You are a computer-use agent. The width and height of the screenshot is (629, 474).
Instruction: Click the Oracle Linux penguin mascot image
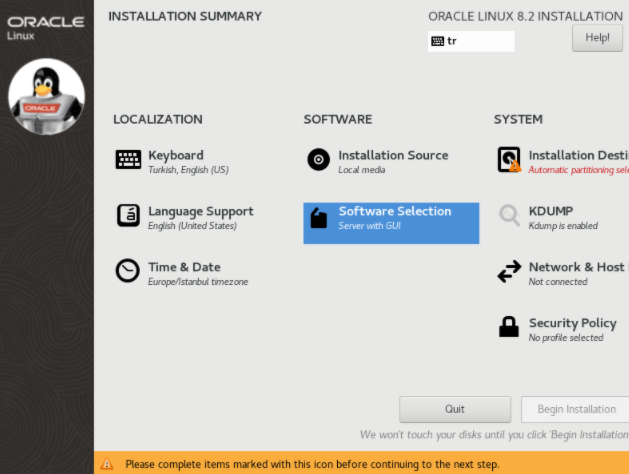[x=47, y=97]
